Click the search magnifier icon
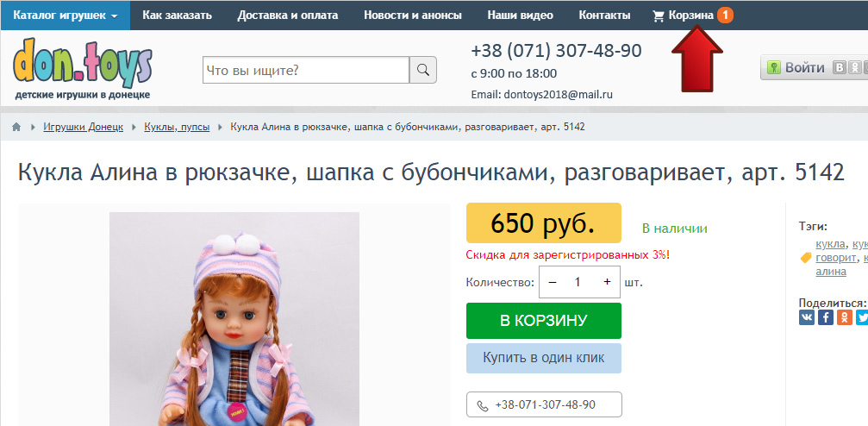The width and height of the screenshot is (868, 426). coord(423,71)
